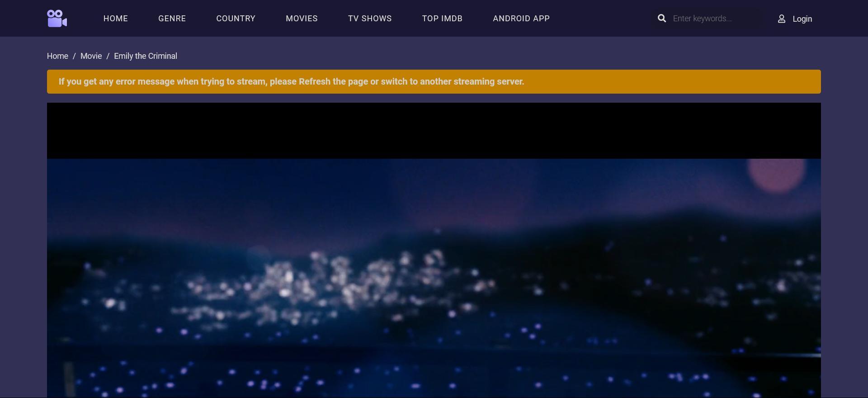Follow the Movie breadcrumb link
Screen dimensions: 868x398
(91, 56)
